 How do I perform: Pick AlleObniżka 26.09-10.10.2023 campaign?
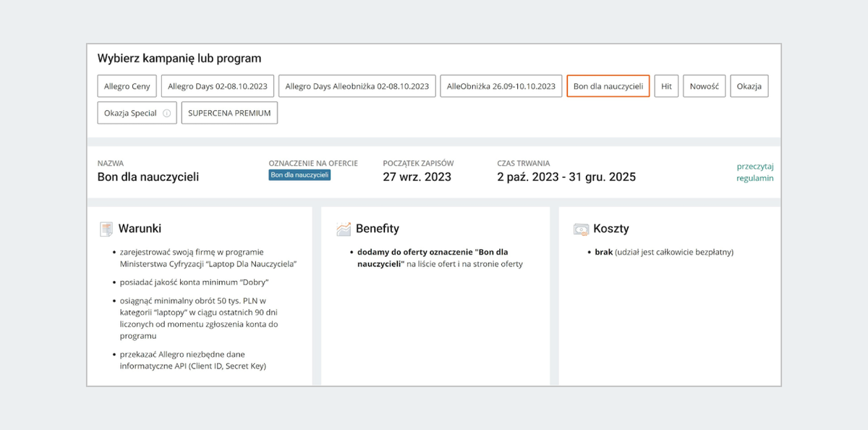[501, 86]
